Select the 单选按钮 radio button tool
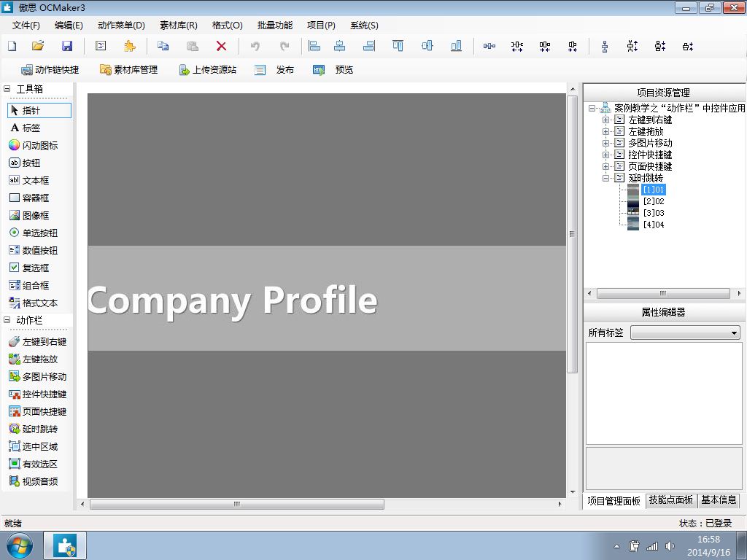The width and height of the screenshot is (747, 560). pyautogui.click(x=34, y=233)
